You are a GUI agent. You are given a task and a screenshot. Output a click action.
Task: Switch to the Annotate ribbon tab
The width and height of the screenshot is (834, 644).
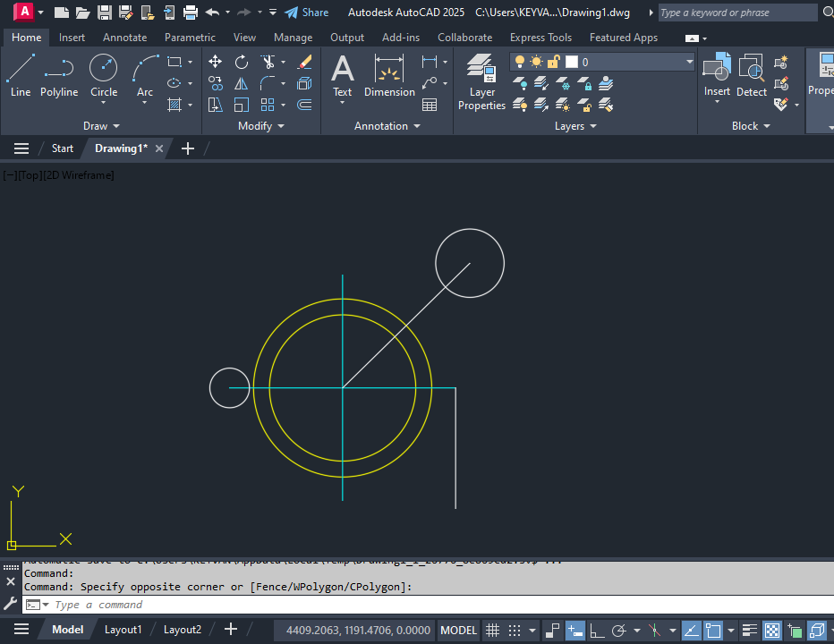tap(124, 38)
